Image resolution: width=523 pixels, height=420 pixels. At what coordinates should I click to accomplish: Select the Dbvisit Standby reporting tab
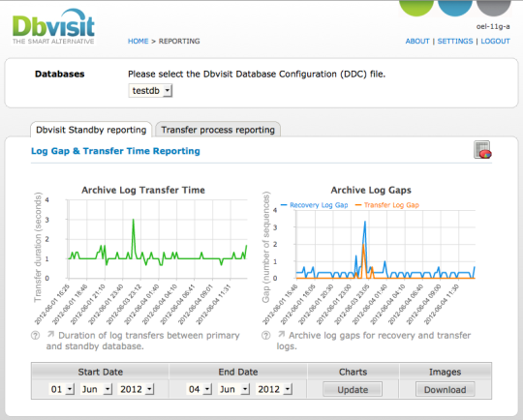click(x=91, y=130)
